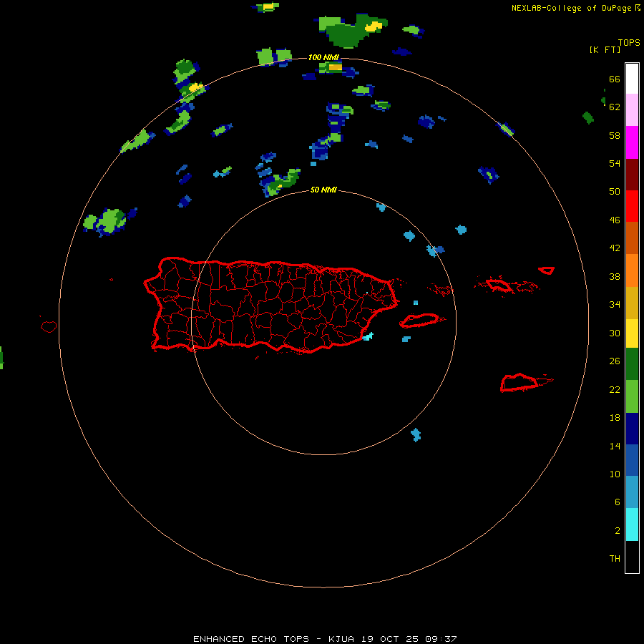Click the 14 legend value

pyautogui.click(x=615, y=446)
